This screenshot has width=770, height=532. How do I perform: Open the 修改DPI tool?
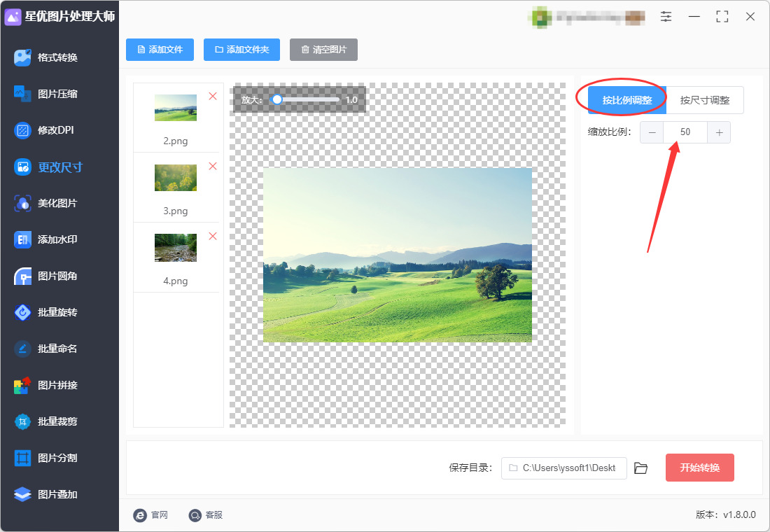(55, 130)
